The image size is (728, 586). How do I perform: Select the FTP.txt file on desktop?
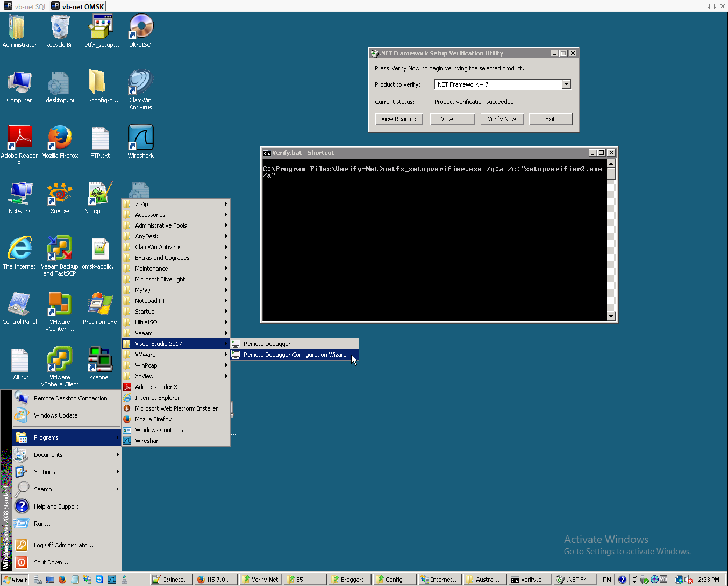pyautogui.click(x=100, y=142)
